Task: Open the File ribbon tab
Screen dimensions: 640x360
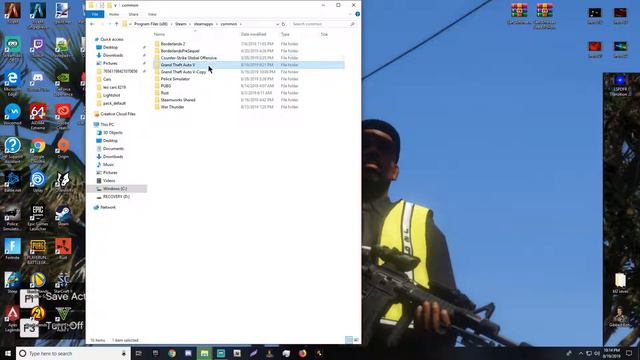Action: click(x=95, y=14)
